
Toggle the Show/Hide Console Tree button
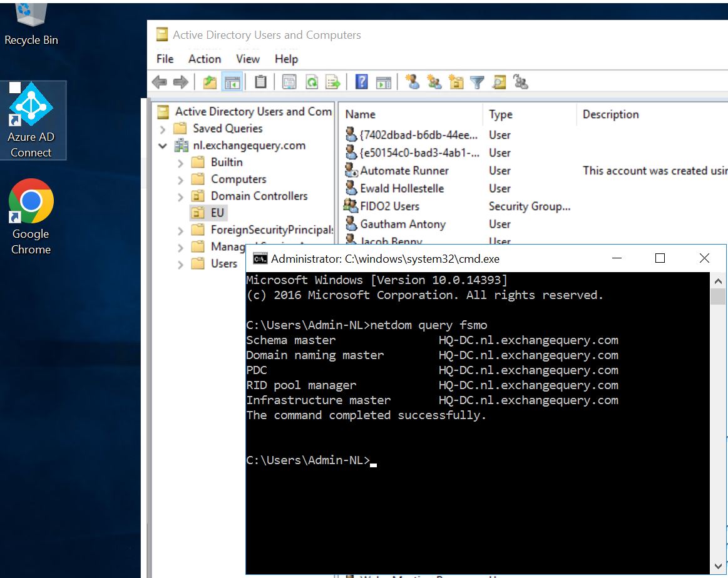pyautogui.click(x=232, y=82)
